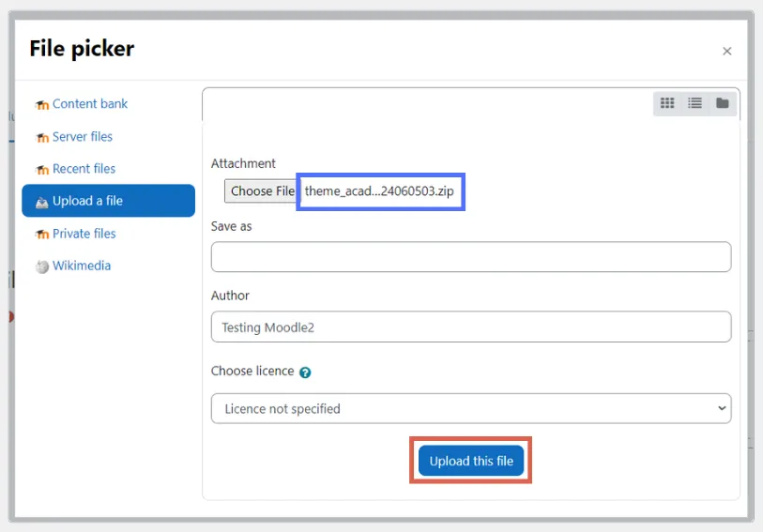
Task: Click the Private files Moodle icon
Action: pos(42,235)
